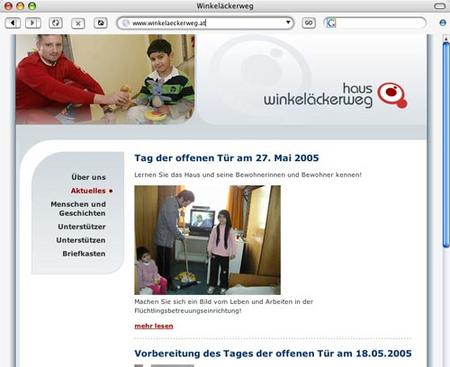Click the Tag der offenen Tür headline
450x367 pixels.
pos(227,158)
